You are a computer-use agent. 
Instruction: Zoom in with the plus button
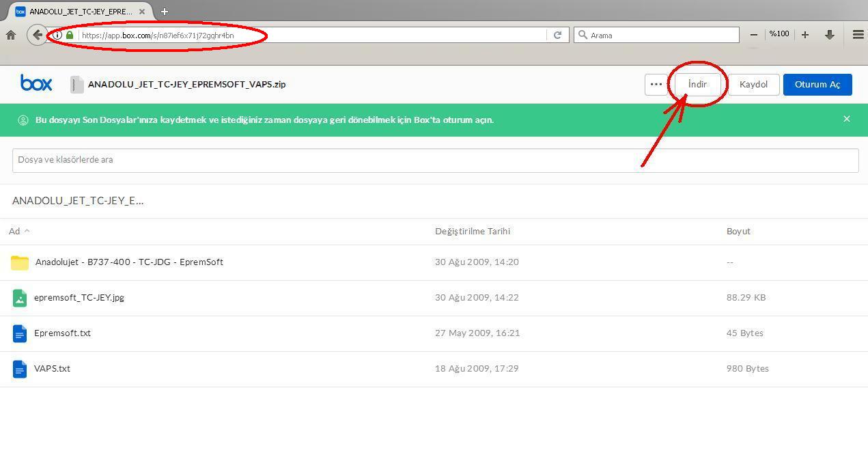click(805, 35)
